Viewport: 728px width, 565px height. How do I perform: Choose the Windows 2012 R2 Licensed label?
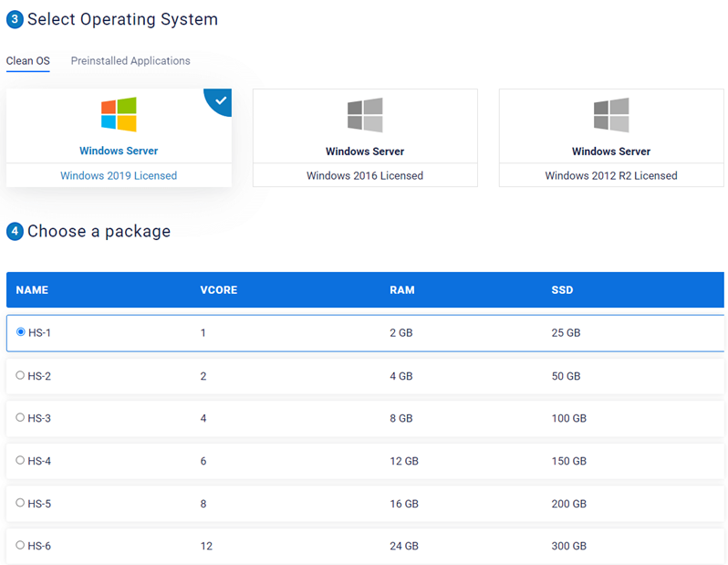(x=611, y=175)
